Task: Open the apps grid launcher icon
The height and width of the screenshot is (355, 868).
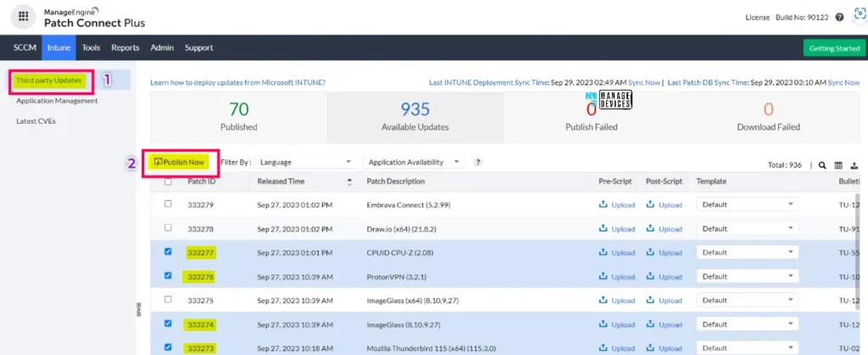Action: [23, 16]
